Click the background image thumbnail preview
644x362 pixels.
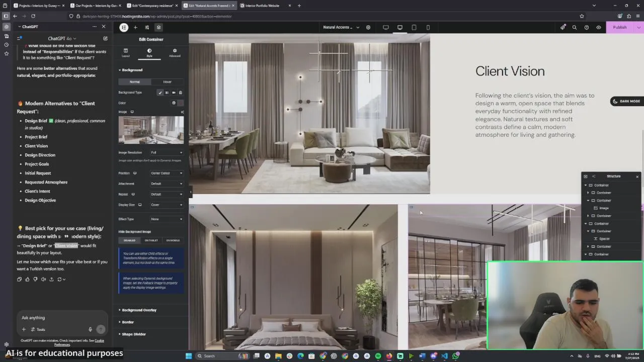click(151, 130)
